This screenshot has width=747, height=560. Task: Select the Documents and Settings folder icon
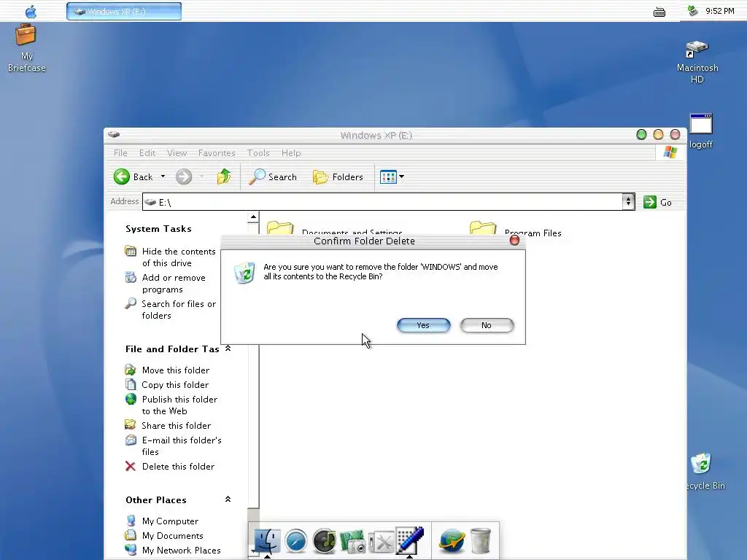click(x=280, y=228)
